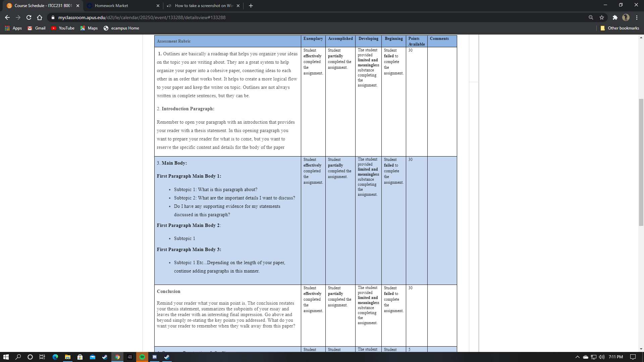
Task: Show hidden system tray icons
Action: coord(577,357)
